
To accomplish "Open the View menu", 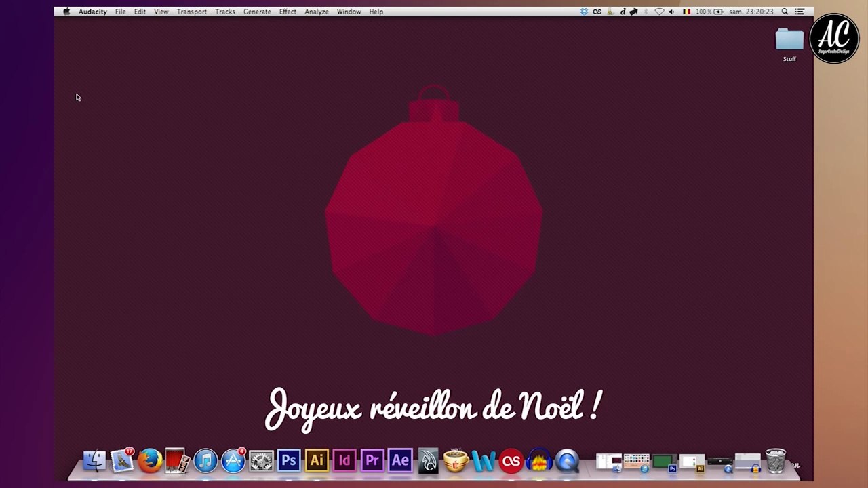I will point(161,12).
